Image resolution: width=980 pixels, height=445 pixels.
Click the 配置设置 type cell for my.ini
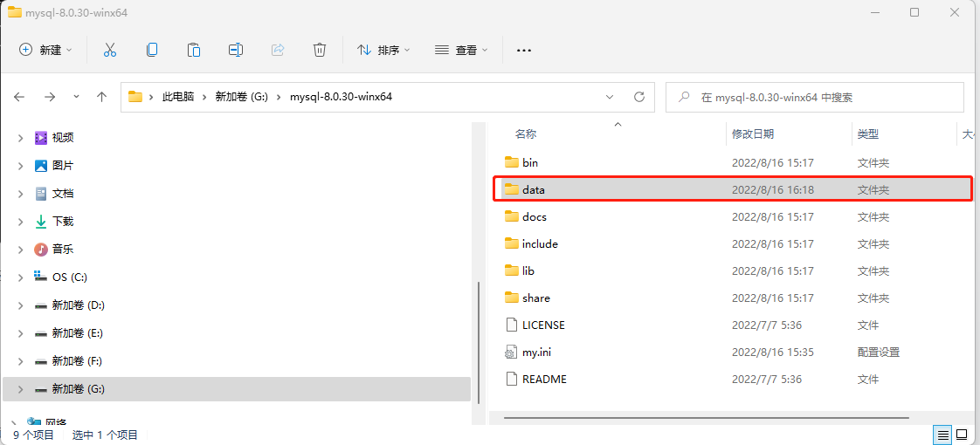(x=878, y=352)
